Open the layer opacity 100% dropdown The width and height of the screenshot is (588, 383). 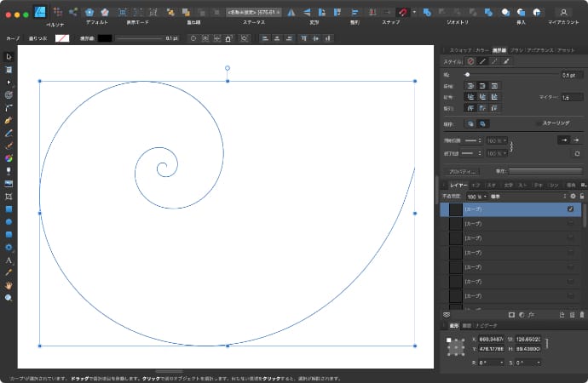(476, 196)
